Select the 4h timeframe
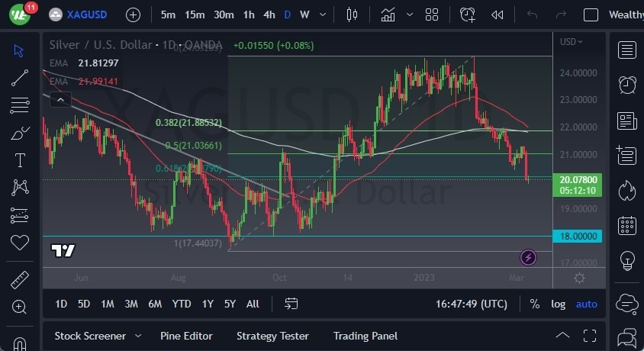The image size is (644, 351). (x=269, y=14)
